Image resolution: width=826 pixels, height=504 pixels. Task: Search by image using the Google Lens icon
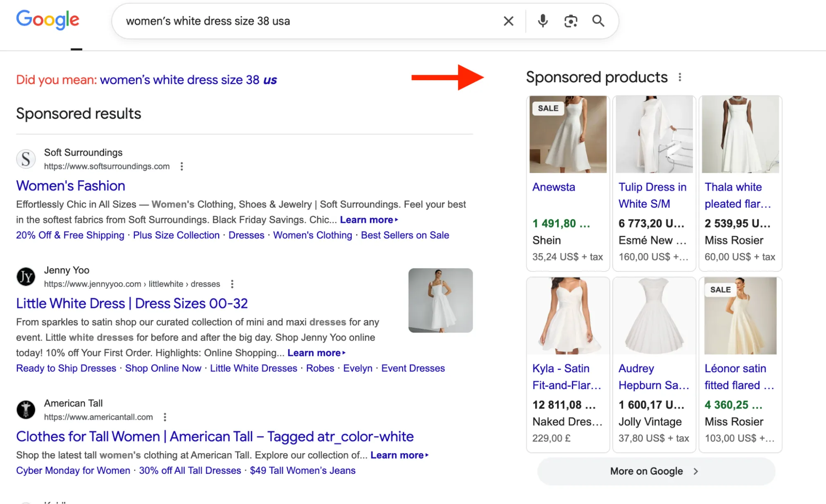571,21
